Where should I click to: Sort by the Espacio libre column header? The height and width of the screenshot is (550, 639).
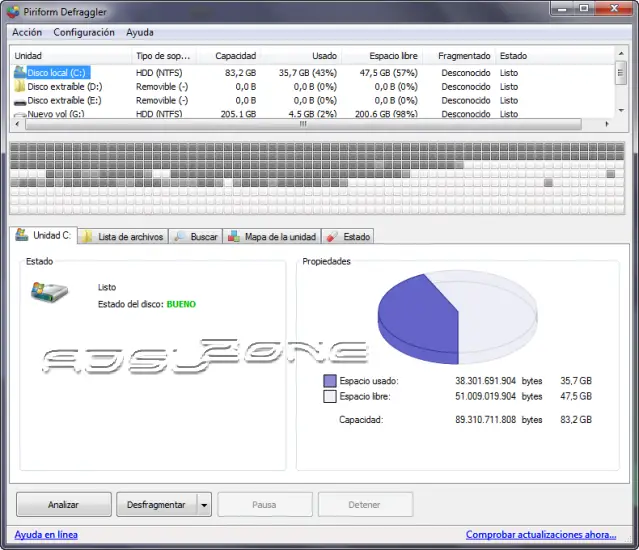click(x=383, y=56)
